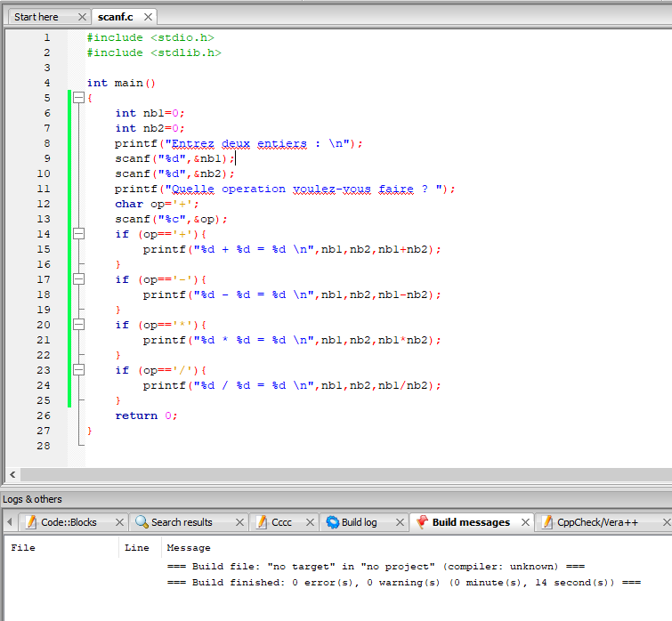The width and height of the screenshot is (672, 621).
Task: Switch to the Start here tab
Action: pos(36,17)
